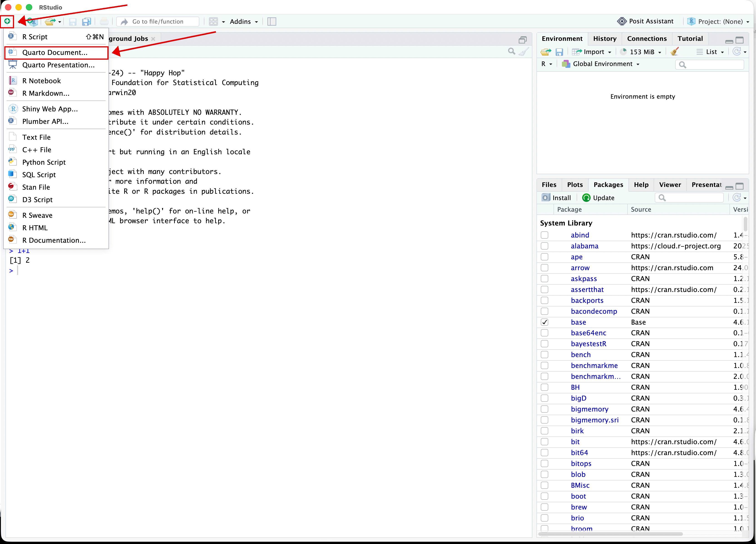The image size is (756, 544).
Task: Click the Go to file/function field
Action: click(158, 22)
